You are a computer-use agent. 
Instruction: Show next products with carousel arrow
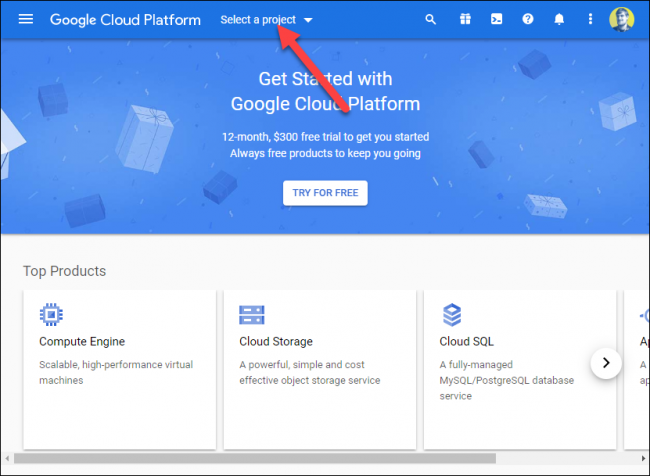click(606, 363)
